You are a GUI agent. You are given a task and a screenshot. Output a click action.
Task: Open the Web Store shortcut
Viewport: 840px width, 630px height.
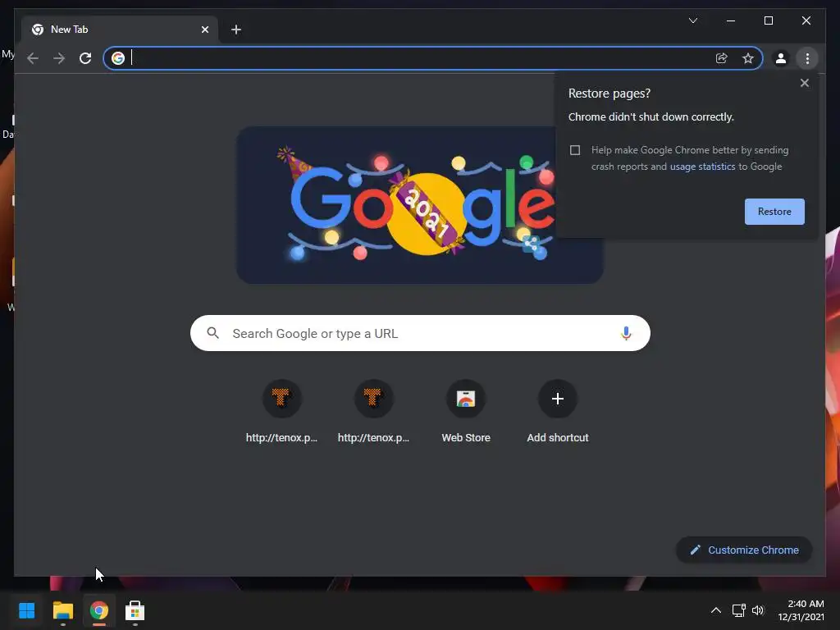[466, 412]
